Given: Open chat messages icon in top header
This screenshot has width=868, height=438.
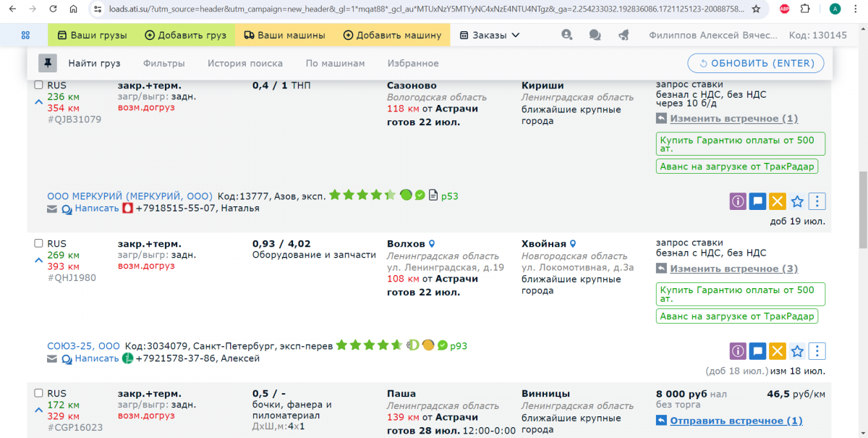Looking at the screenshot, I should (595, 35).
